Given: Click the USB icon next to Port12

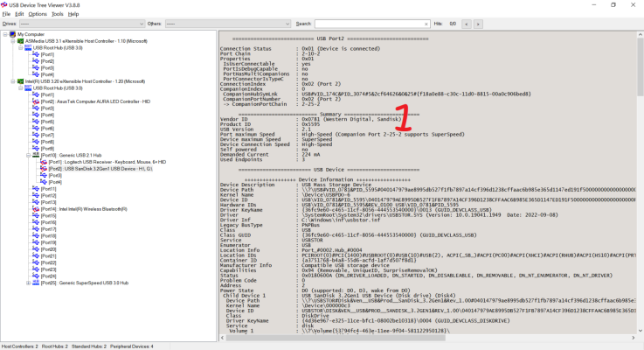Looking at the screenshot, I should [36, 195].
